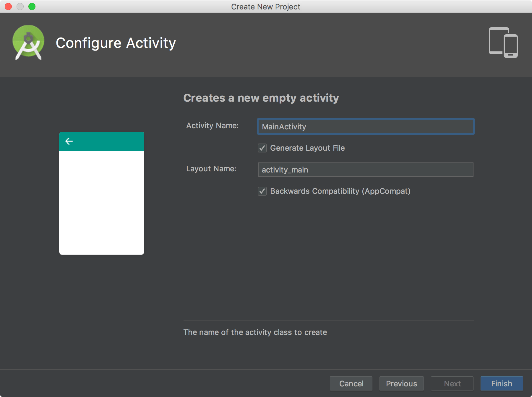532x397 pixels.
Task: Focus the Activity Name text field
Action: pos(366,126)
